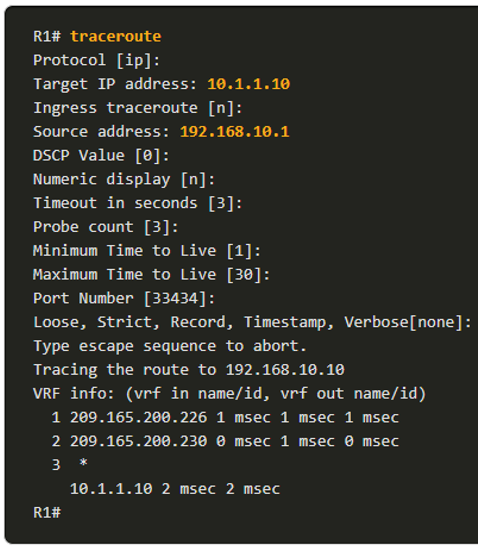Click the Verbose[none]: option text
478x552 pixels.
408,322
